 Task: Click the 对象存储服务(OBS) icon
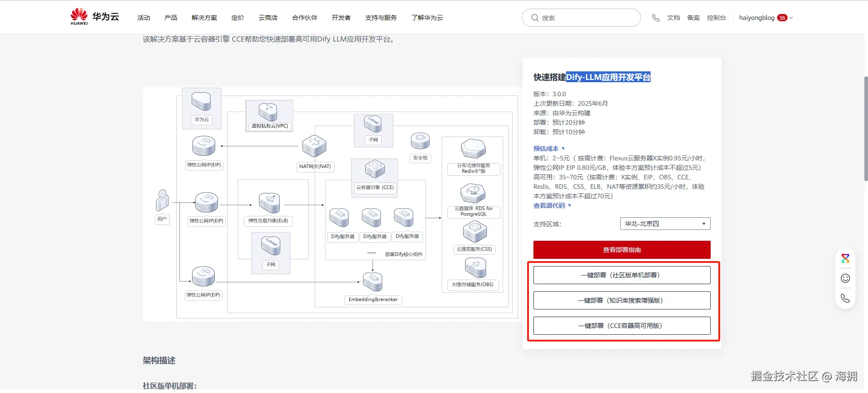(x=476, y=267)
